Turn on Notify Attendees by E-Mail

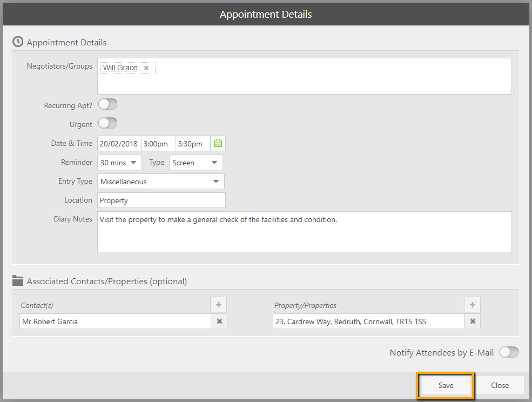(509, 352)
